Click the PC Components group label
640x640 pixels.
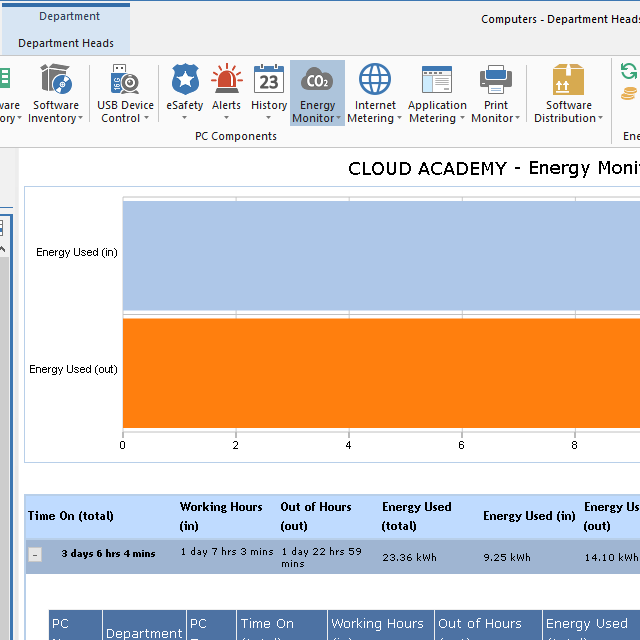click(236, 136)
